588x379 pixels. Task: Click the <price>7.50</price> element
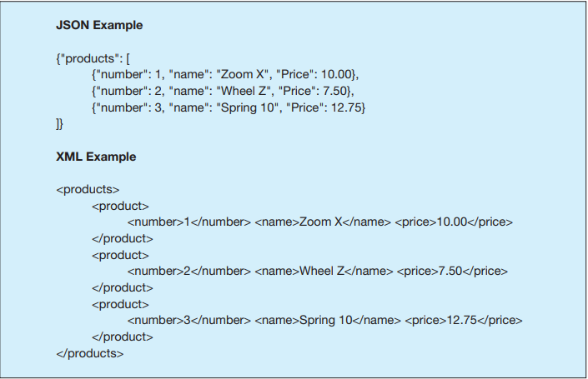click(x=452, y=272)
